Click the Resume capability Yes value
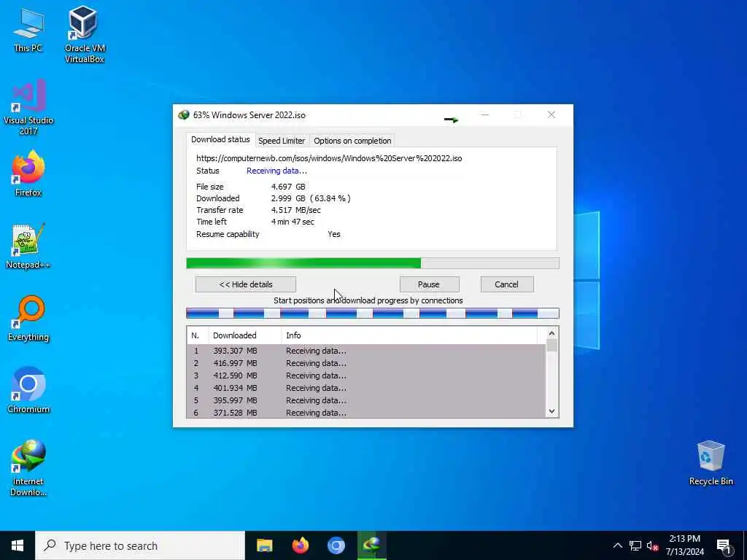The width and height of the screenshot is (747, 560). pyautogui.click(x=334, y=234)
